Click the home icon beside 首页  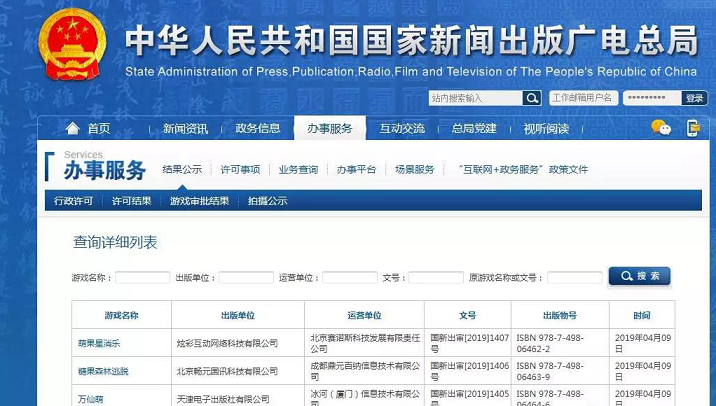(72, 129)
